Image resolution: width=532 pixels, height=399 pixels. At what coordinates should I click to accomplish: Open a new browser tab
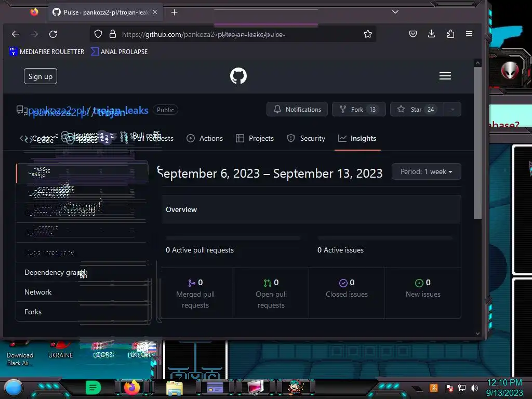(x=175, y=12)
